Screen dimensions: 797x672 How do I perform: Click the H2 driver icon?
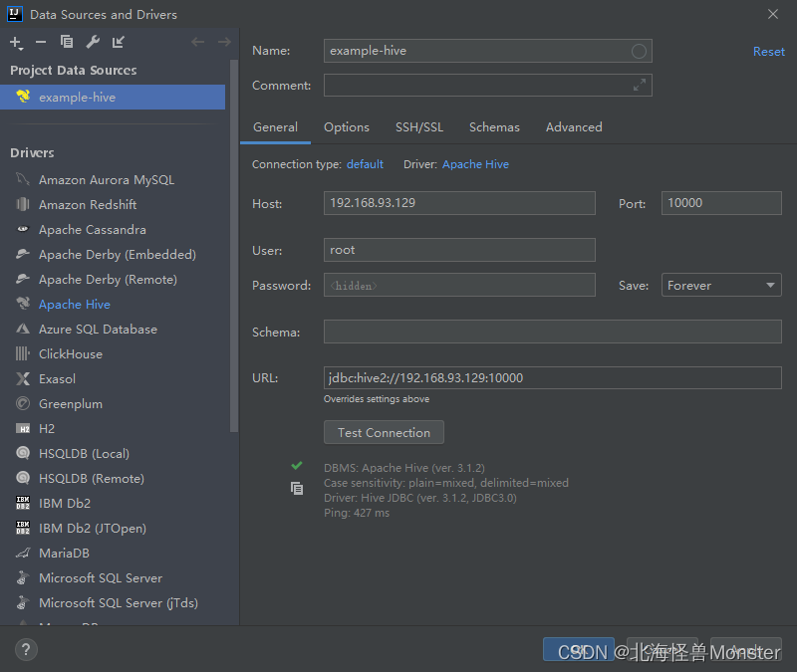pyautogui.click(x=23, y=429)
